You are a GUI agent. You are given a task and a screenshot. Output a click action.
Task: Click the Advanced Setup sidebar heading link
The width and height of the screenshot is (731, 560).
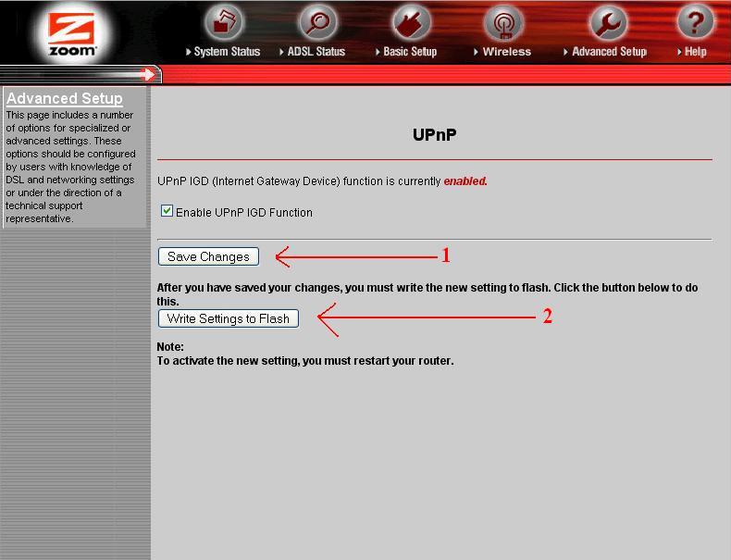65,98
